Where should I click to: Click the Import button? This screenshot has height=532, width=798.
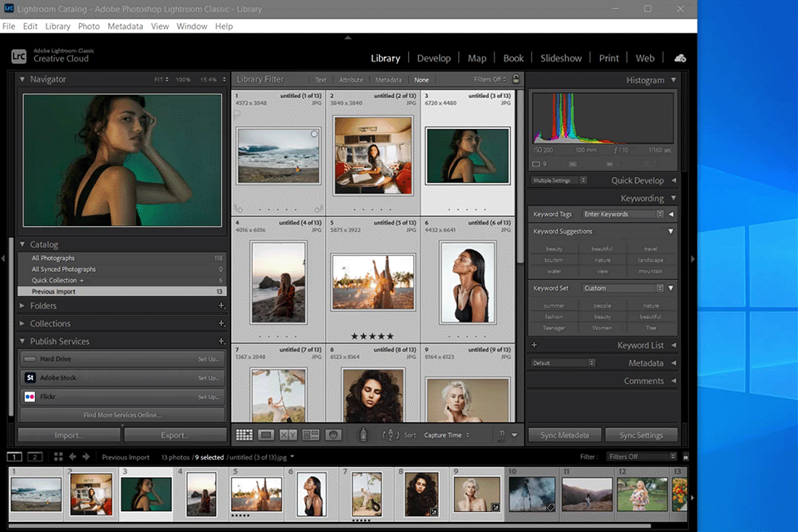tap(69, 435)
